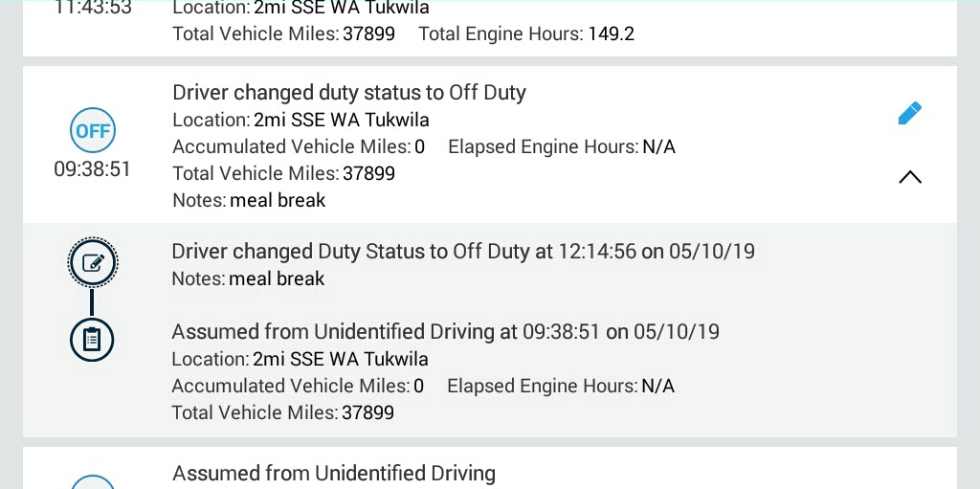
Task: Click Elapsed Engine Hours N/A in white card
Action: pyautogui.click(x=562, y=147)
